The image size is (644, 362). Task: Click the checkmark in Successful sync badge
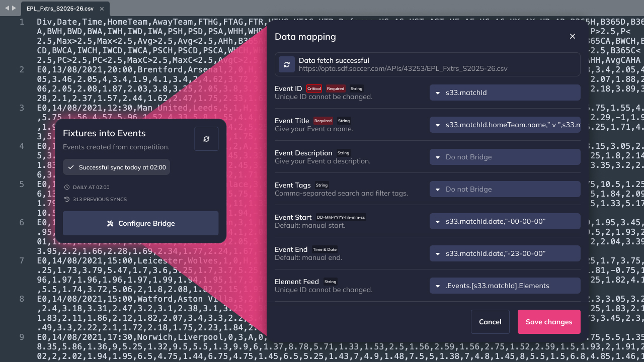[x=71, y=167]
